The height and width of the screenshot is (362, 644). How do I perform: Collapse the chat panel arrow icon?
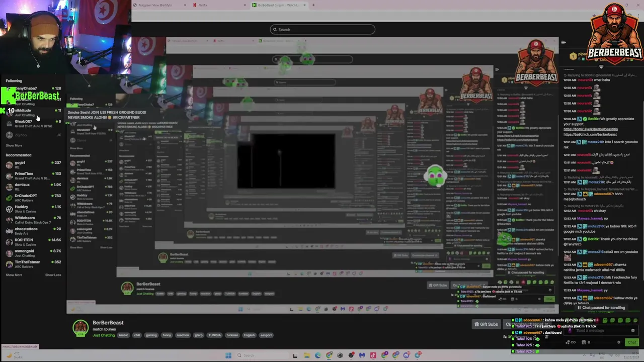(x=563, y=43)
